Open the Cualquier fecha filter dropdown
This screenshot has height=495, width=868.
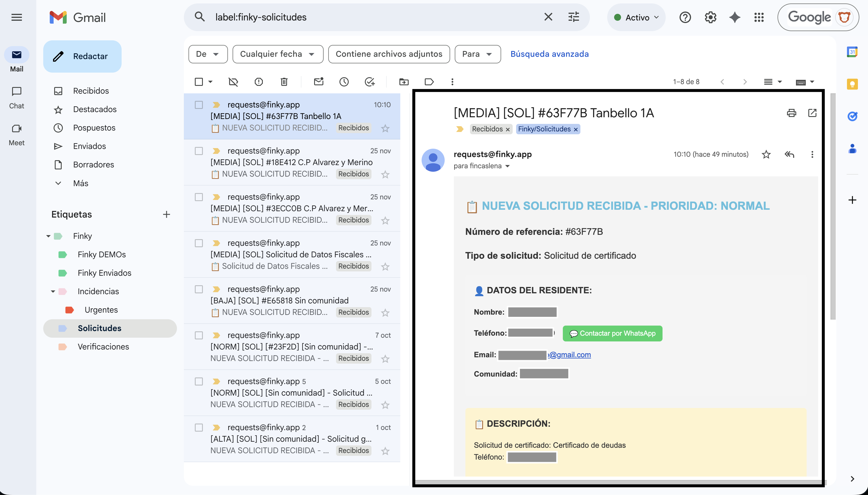click(278, 54)
